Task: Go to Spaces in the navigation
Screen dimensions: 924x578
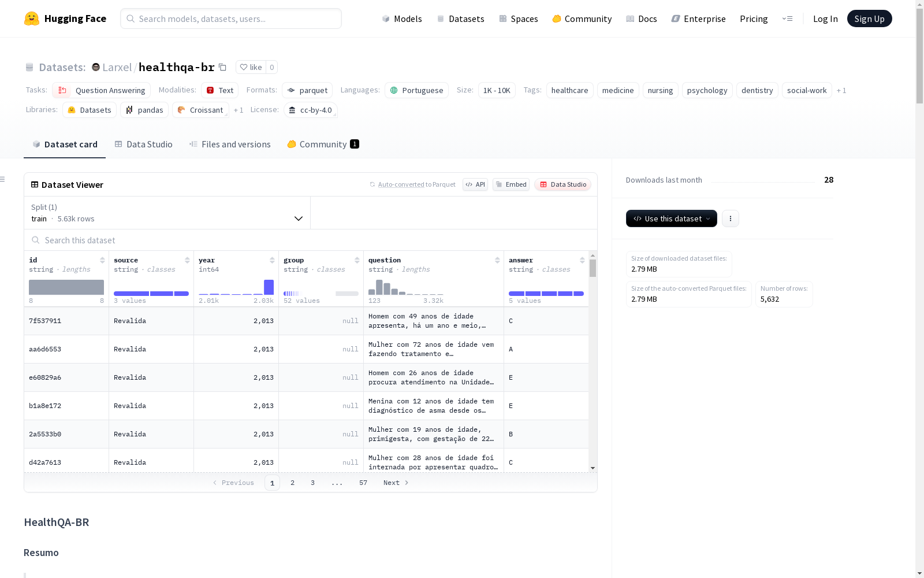Action: (519, 18)
